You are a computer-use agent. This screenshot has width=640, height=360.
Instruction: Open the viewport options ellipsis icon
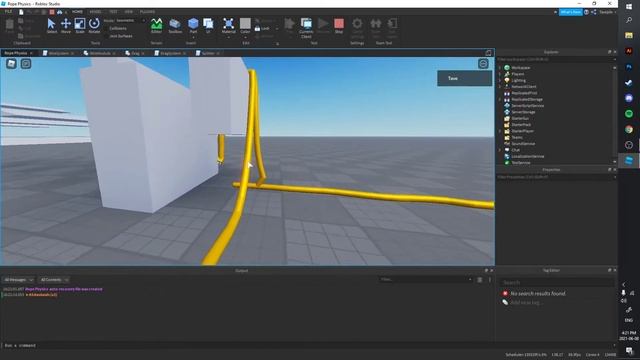[483, 64]
